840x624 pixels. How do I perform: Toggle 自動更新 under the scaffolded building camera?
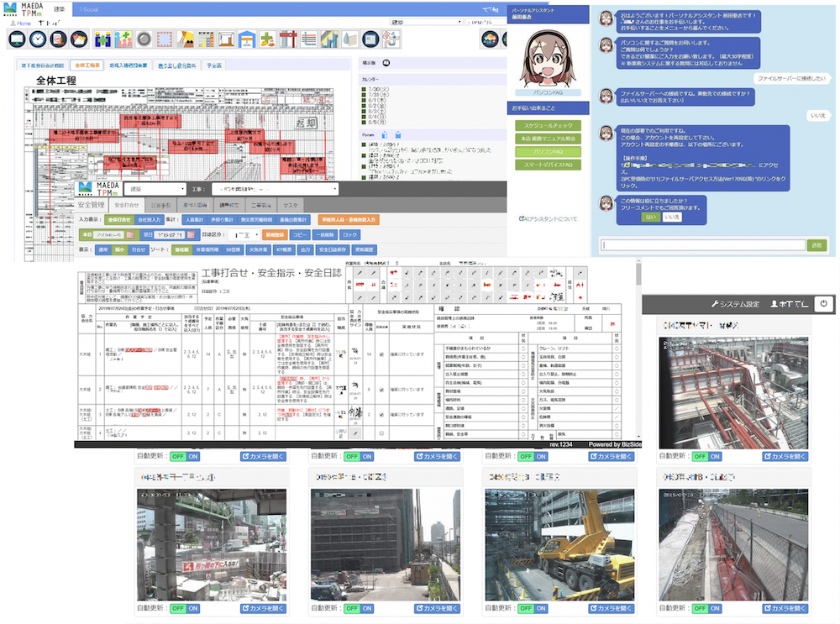click(360, 609)
